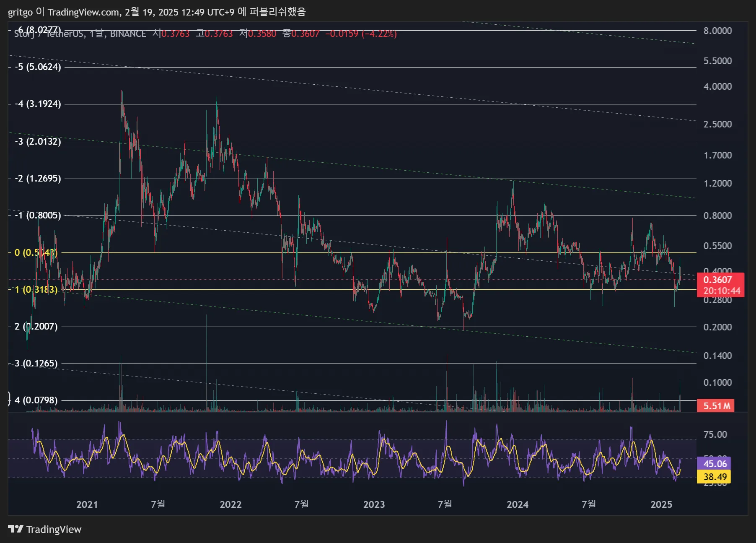Click the 0.1000 price axis label
This screenshot has width=756, height=543.
pyautogui.click(x=717, y=382)
